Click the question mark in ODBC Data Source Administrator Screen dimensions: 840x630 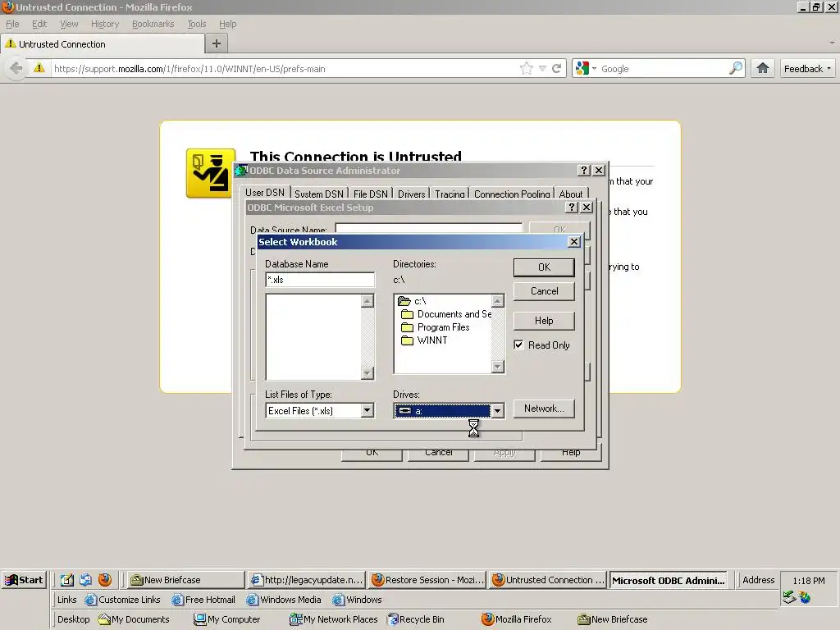(584, 171)
